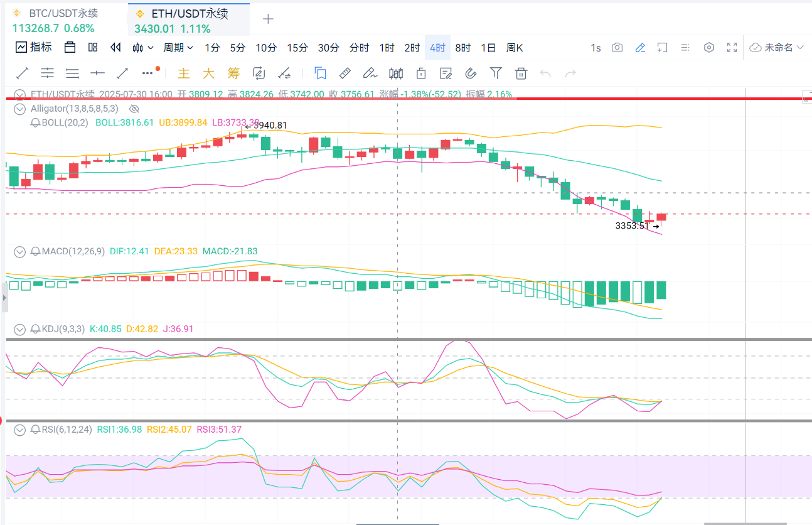
Task: Select the ruler measure tool
Action: [x=345, y=73]
